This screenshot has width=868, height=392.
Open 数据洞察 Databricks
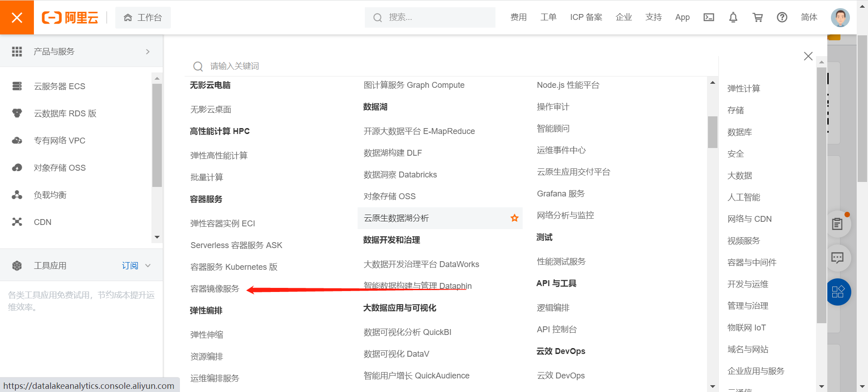coord(400,175)
